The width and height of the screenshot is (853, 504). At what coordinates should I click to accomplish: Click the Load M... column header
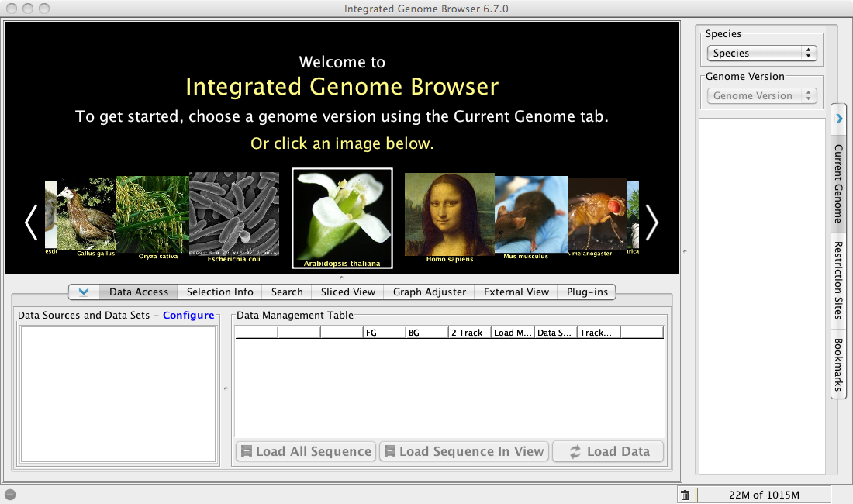[x=513, y=333]
